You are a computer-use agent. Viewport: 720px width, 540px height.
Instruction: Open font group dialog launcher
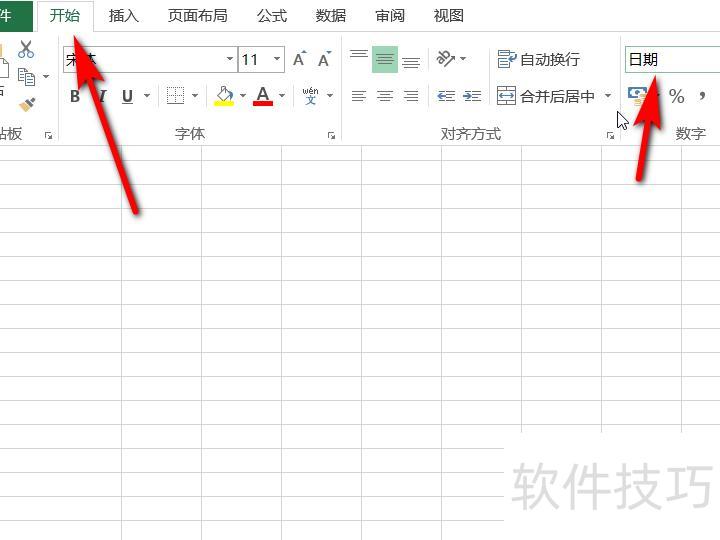(x=331, y=135)
